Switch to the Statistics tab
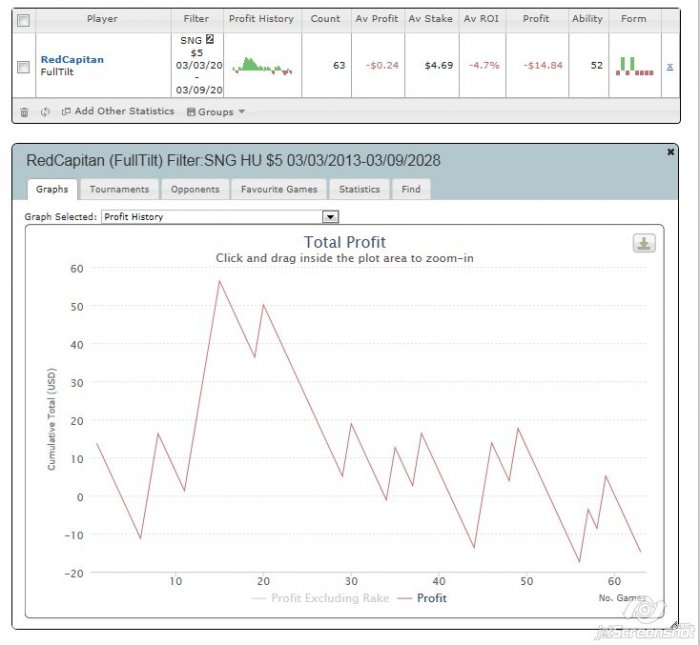Viewport: 700px width, 645px height. [x=359, y=189]
